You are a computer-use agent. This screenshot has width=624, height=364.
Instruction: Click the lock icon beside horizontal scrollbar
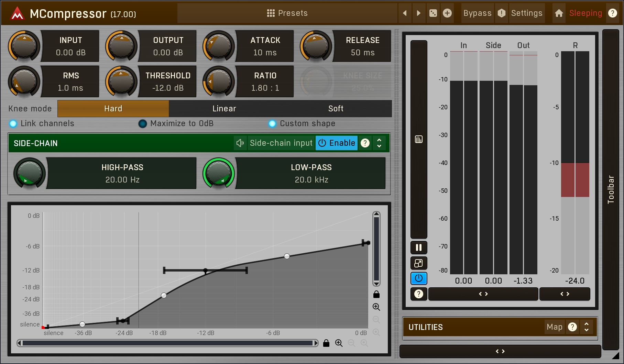[x=326, y=343]
